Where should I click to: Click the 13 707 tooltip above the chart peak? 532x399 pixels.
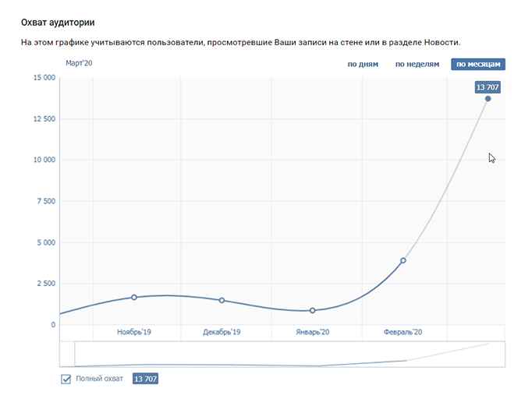pyautogui.click(x=488, y=87)
